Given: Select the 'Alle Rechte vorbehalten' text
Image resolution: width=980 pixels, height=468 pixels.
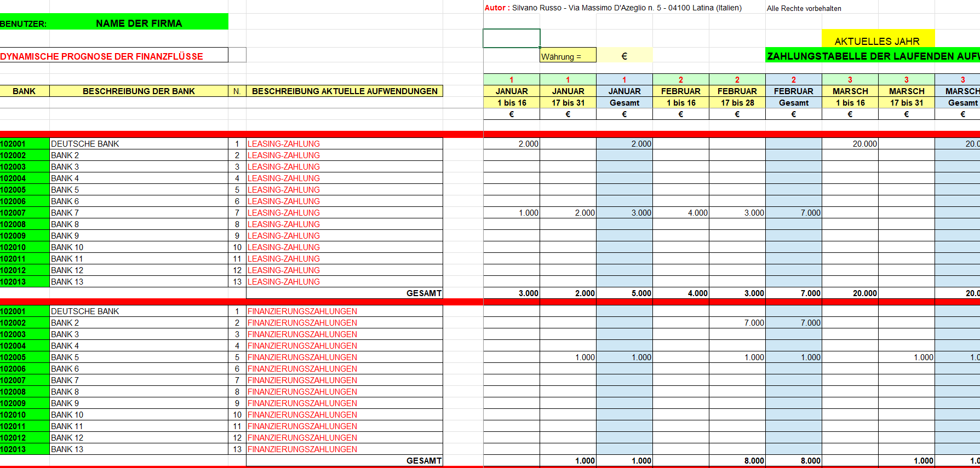Looking at the screenshot, I should pyautogui.click(x=804, y=8).
